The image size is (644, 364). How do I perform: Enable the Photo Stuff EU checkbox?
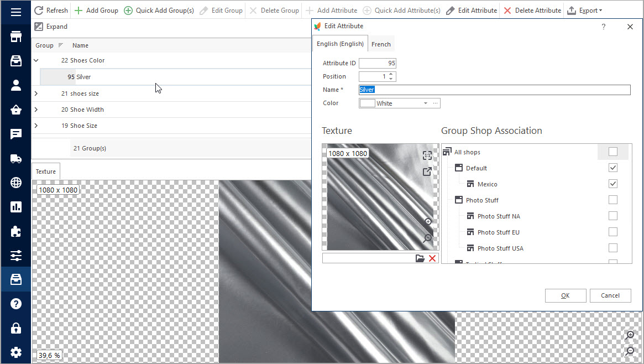point(612,232)
